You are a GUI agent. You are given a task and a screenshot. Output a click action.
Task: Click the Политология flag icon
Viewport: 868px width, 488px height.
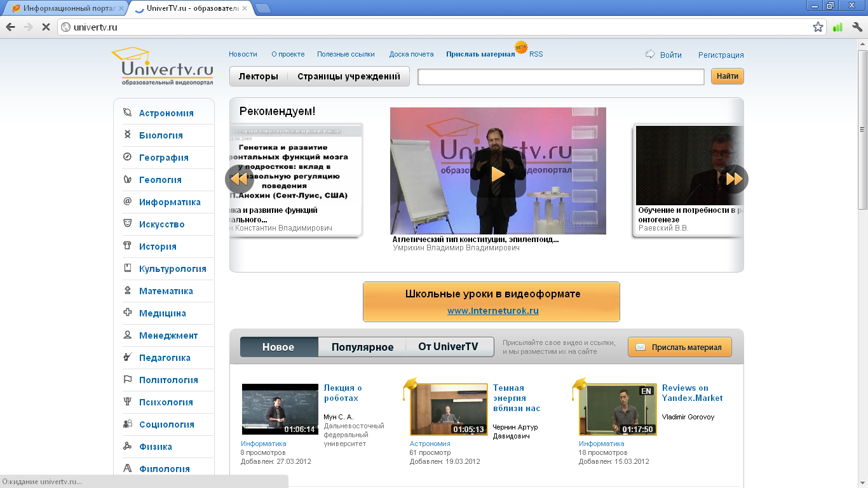coord(127,380)
